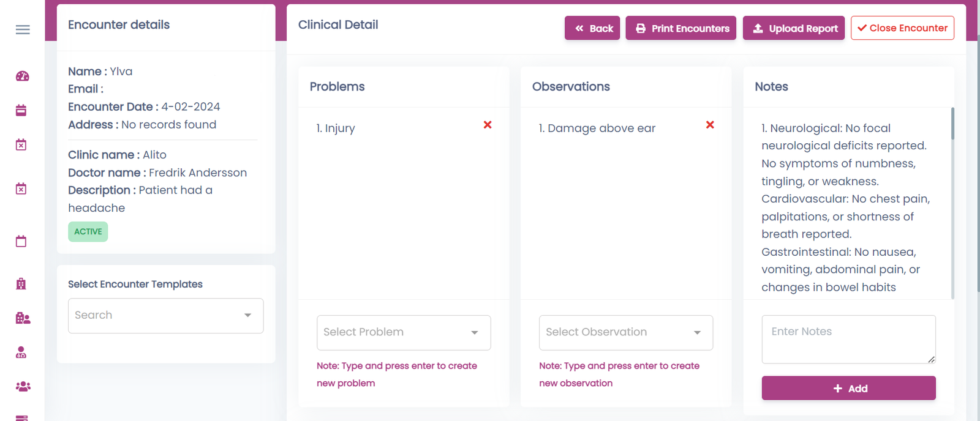Image resolution: width=980 pixels, height=421 pixels.
Task: Open the Select Encounter Templates search dropdown
Action: [x=166, y=316]
